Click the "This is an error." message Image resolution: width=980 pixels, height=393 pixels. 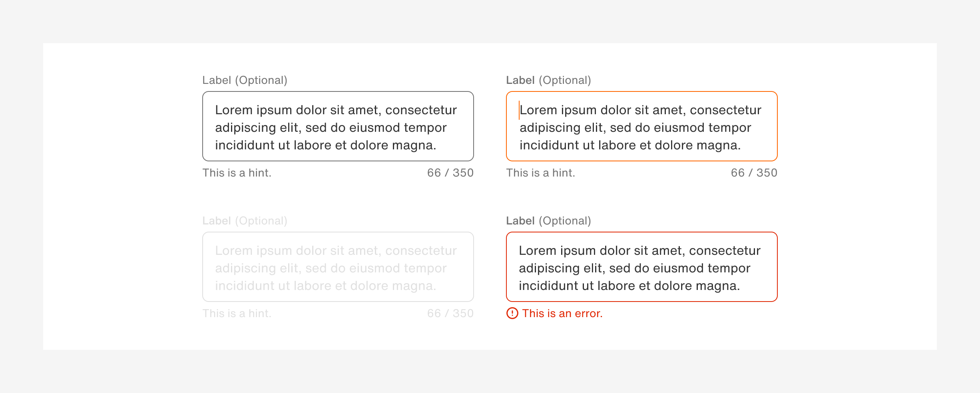click(x=562, y=314)
